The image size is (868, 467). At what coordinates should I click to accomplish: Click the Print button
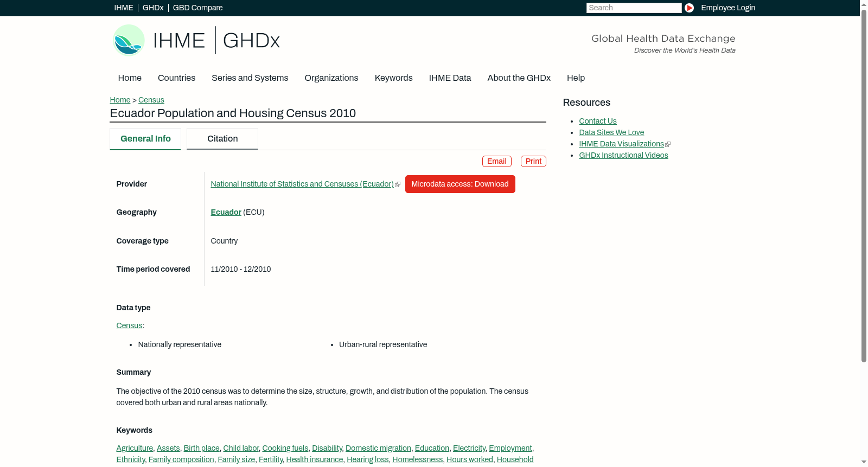(533, 161)
